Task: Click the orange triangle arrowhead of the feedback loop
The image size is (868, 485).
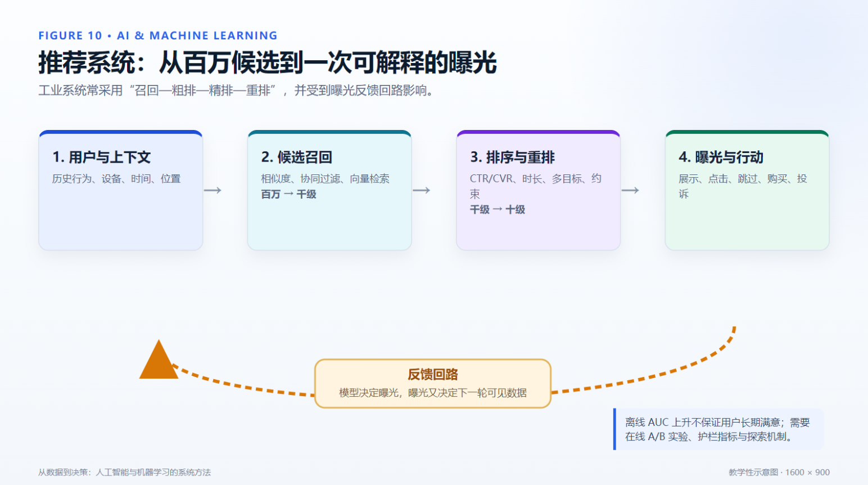Action: point(159,360)
